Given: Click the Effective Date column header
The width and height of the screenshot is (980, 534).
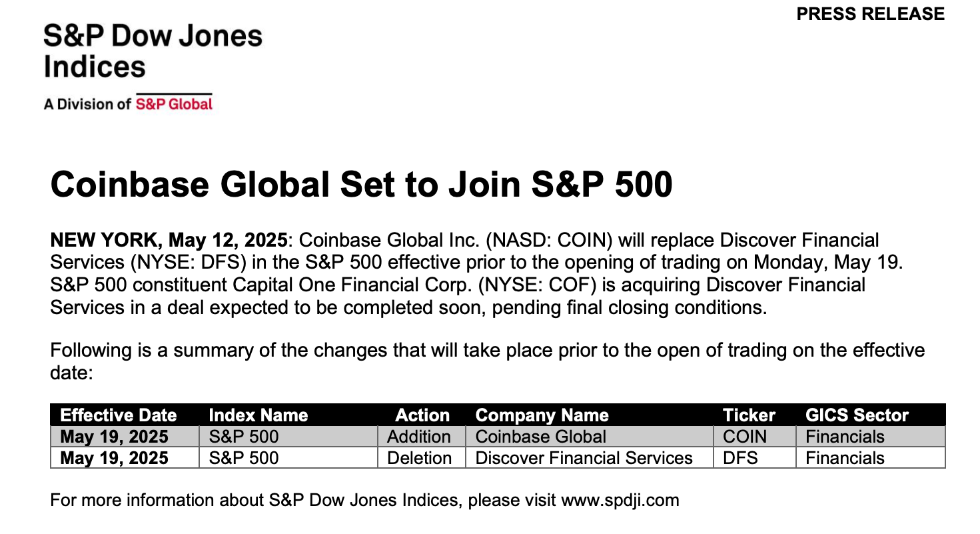Looking at the screenshot, I should click(119, 415).
